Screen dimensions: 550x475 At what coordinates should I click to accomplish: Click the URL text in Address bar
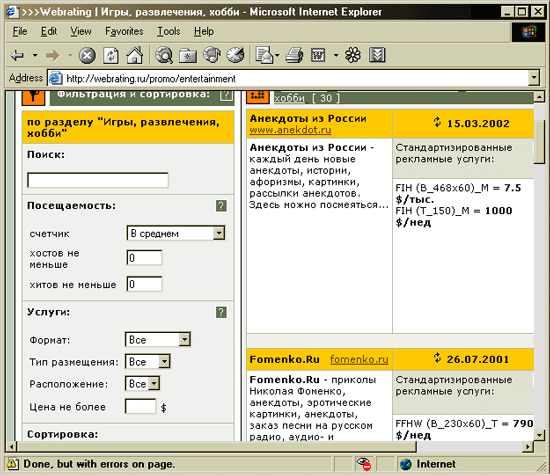(151, 79)
